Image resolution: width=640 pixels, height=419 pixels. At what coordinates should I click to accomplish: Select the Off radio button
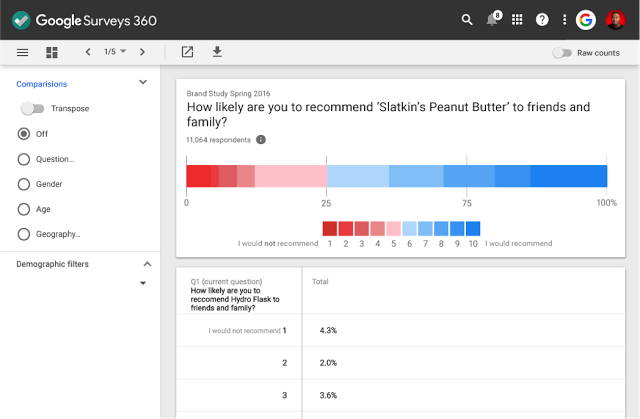(x=24, y=134)
